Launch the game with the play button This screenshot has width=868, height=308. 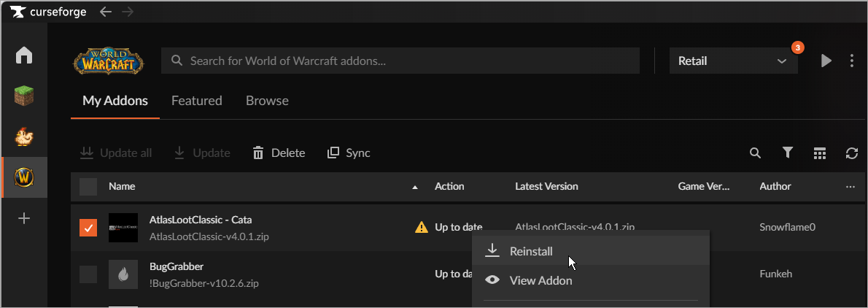[826, 61]
